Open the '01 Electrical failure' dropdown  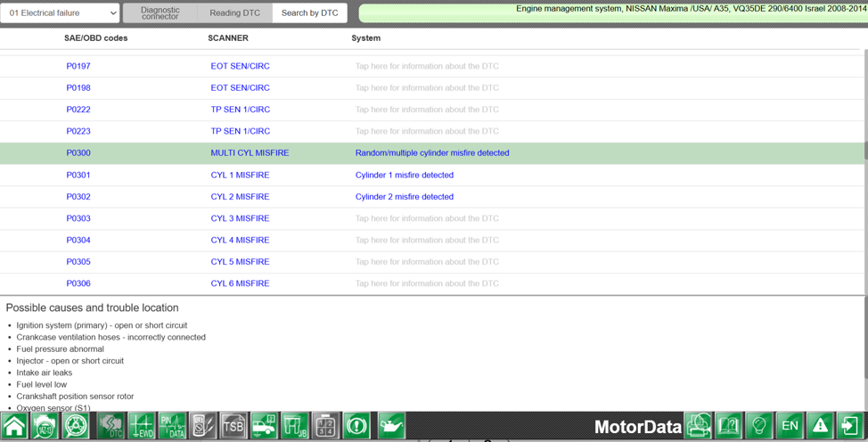click(60, 12)
